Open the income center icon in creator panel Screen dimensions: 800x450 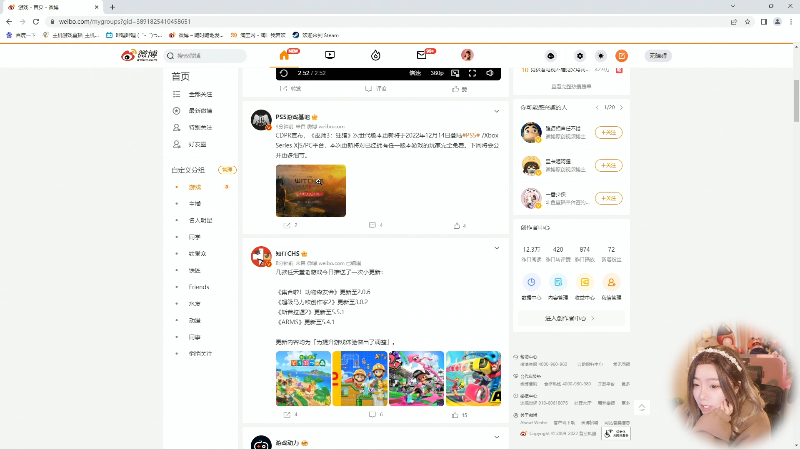585,282
